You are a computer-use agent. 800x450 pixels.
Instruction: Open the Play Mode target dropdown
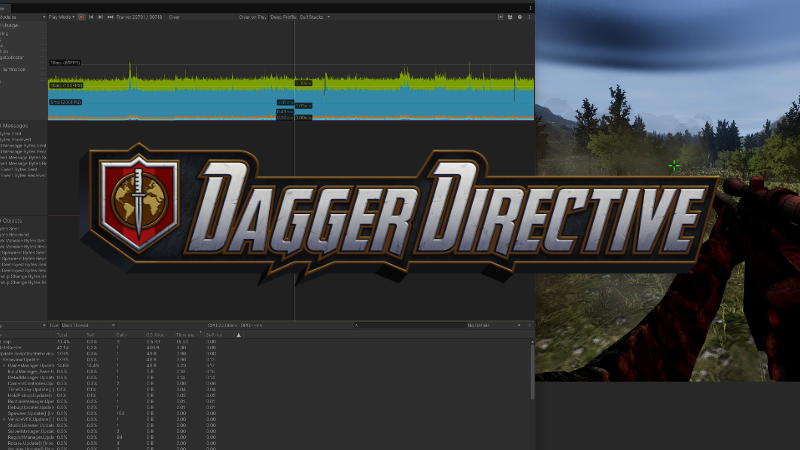tap(62, 17)
